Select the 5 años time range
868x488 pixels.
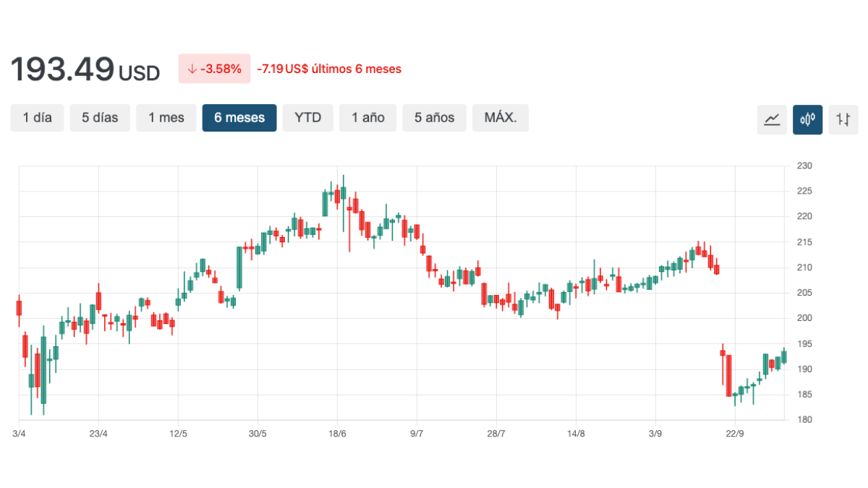[x=434, y=118]
